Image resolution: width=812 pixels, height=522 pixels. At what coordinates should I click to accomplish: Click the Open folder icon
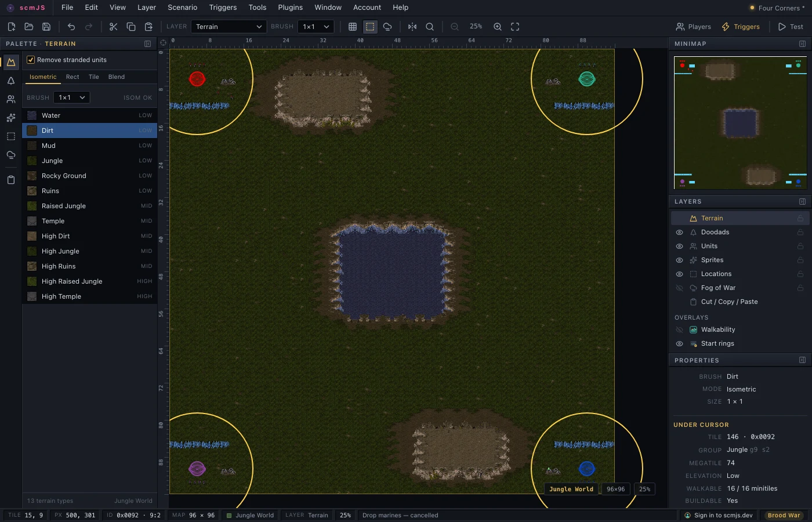point(28,27)
